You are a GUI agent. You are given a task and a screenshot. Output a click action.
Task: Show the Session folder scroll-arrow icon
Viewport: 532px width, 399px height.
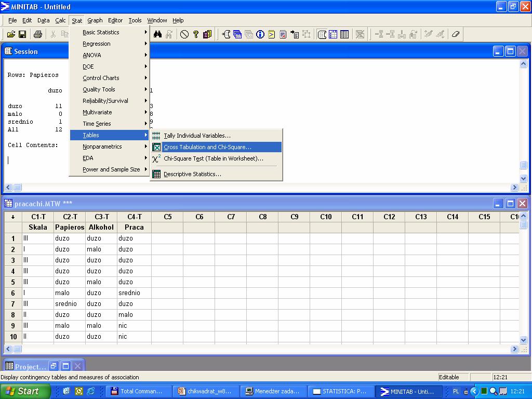point(226,34)
